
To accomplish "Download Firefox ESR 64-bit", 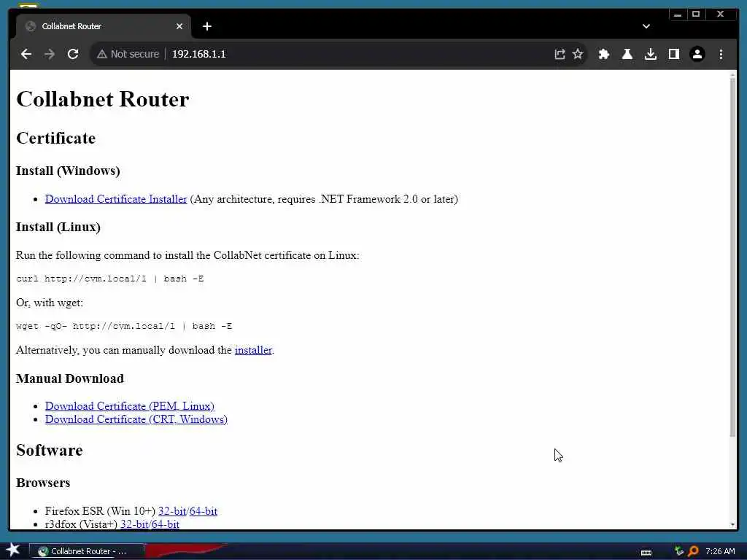I will coord(204,511).
